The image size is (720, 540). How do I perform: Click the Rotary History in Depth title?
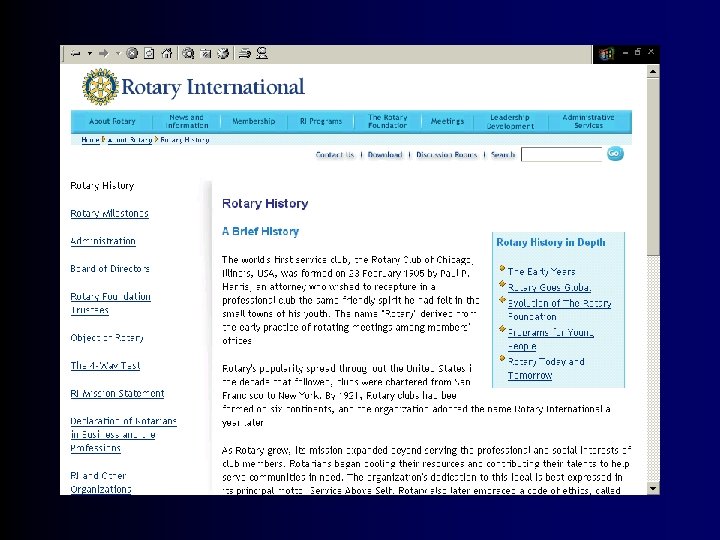click(x=551, y=242)
